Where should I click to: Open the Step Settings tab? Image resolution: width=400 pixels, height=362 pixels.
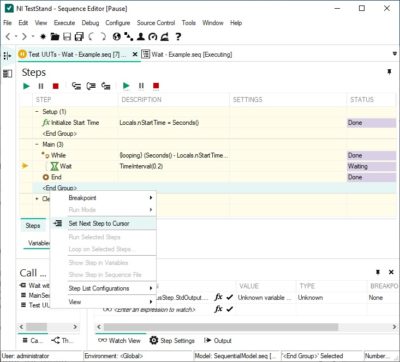point(172,340)
